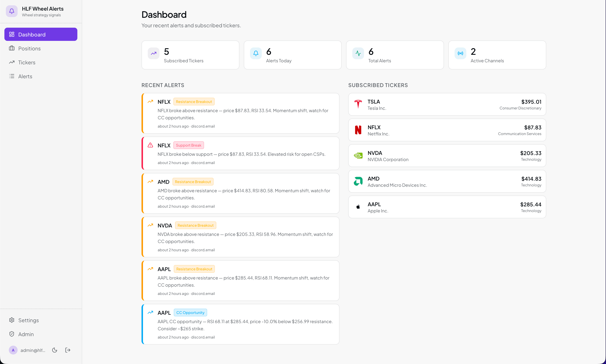Open the Alerts Today stat card

click(x=293, y=55)
